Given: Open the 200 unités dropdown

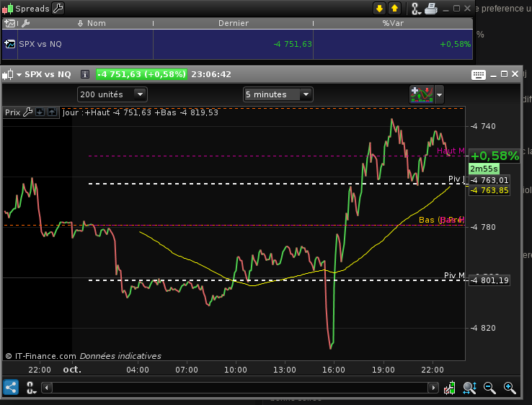Looking at the screenshot, I should [112, 94].
